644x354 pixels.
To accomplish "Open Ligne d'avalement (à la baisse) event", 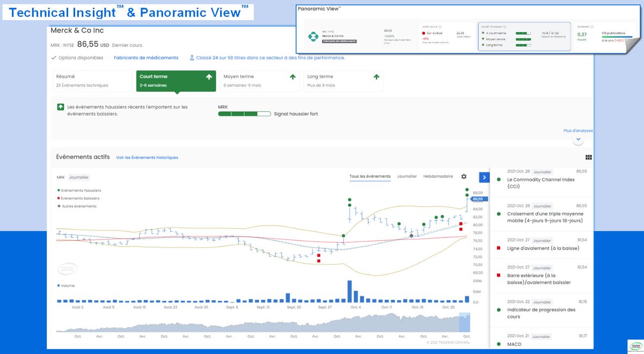I will (541, 245).
